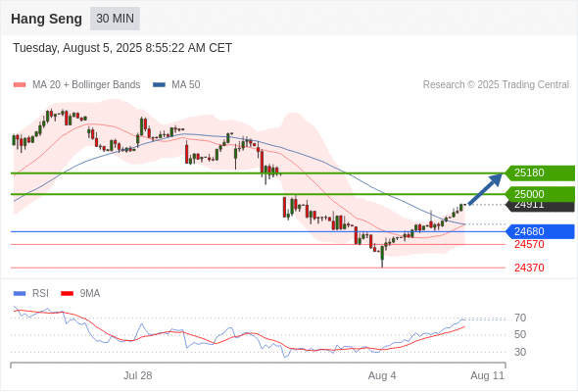Select the green 25180 price tag
The image size is (578, 392).
coord(539,172)
